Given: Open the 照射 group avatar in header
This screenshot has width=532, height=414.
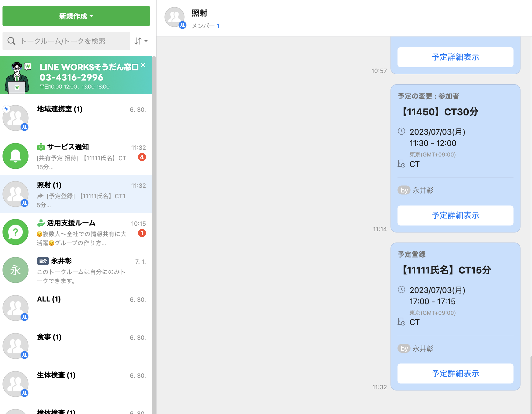Looking at the screenshot, I should tap(174, 17).
